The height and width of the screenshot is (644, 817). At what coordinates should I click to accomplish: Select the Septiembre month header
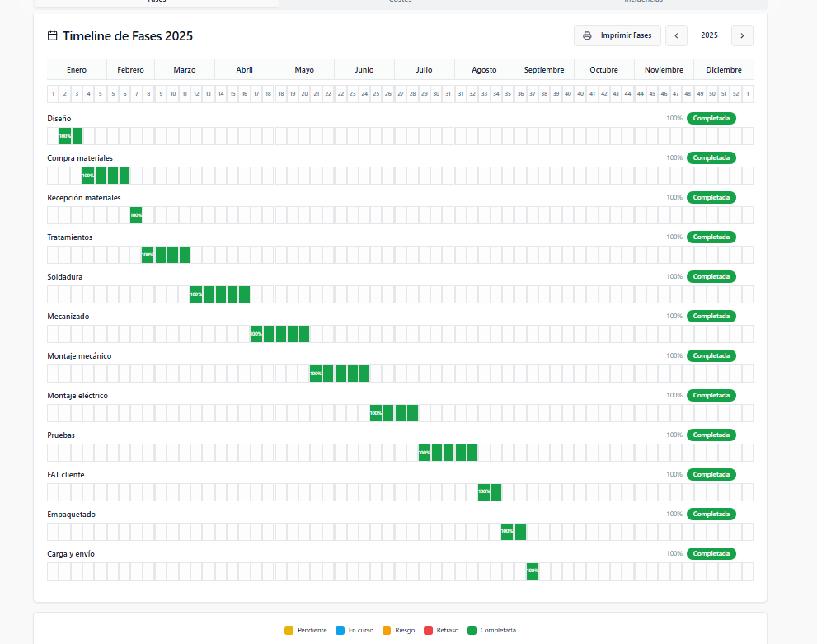point(544,70)
